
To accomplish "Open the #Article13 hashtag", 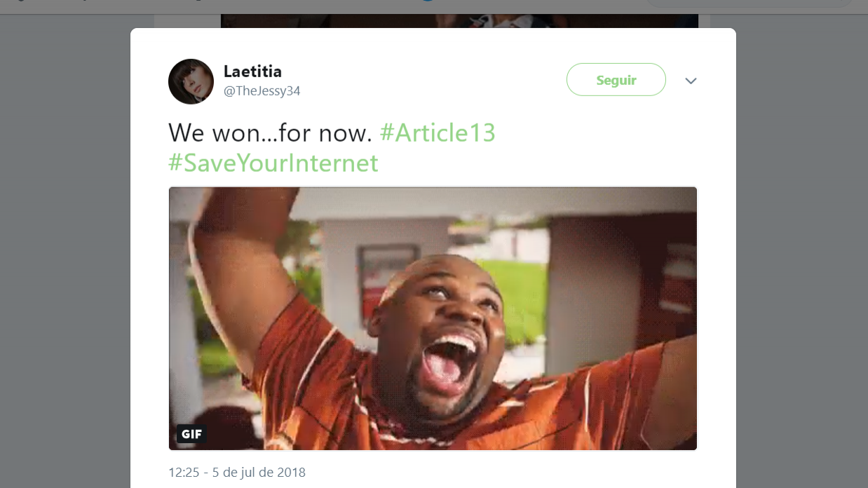I will pyautogui.click(x=438, y=133).
